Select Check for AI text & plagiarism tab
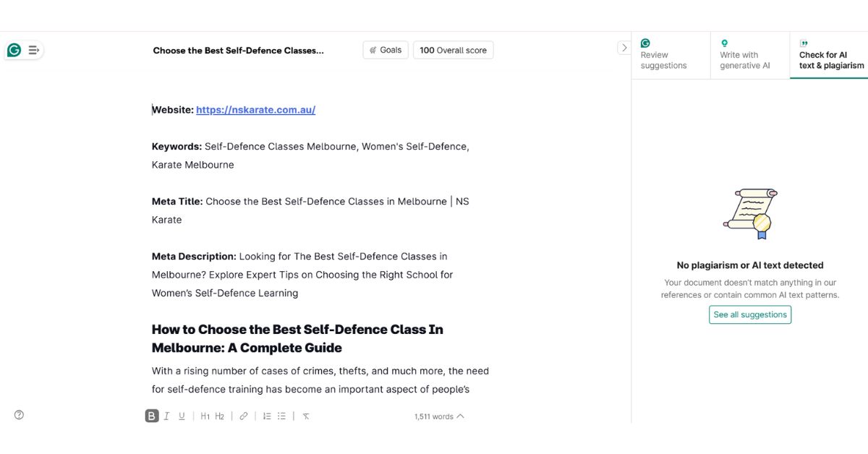868x454 pixels. coord(829,55)
